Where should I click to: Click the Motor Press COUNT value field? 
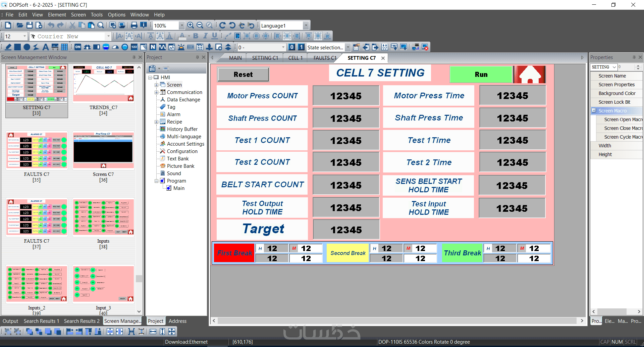pos(346,96)
